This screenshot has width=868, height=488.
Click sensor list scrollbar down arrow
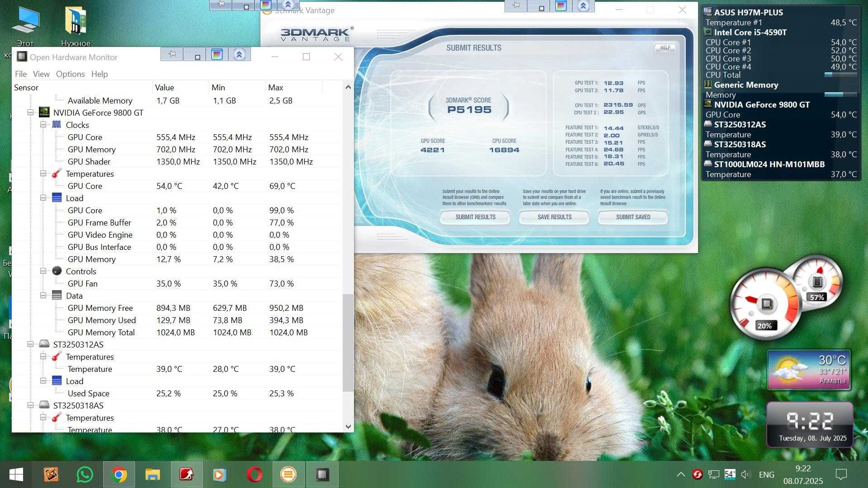point(348,426)
